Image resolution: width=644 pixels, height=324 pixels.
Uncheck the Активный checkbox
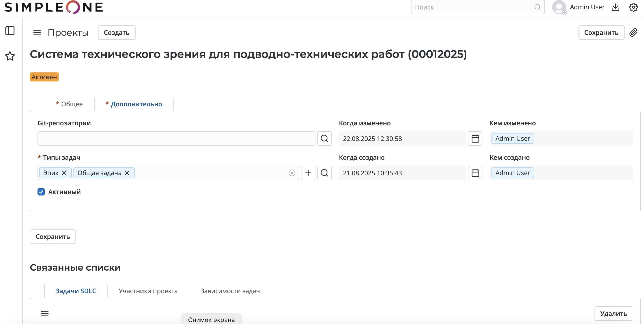(x=41, y=192)
